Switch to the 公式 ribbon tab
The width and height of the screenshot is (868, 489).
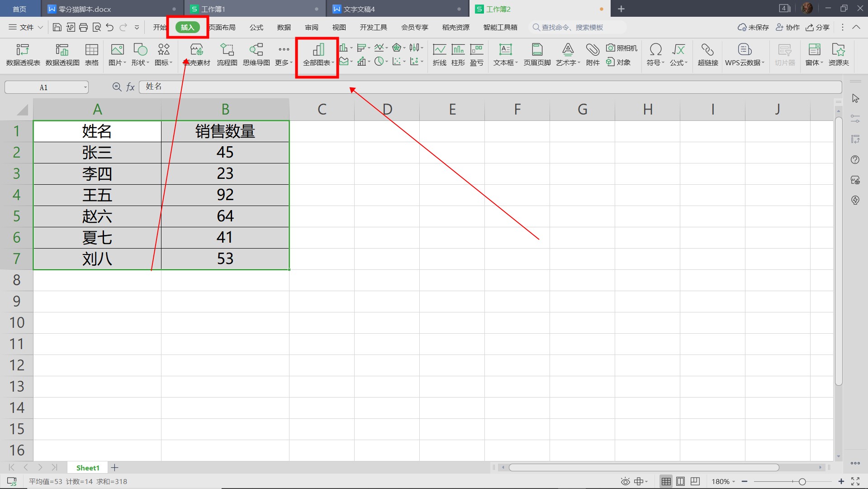click(256, 28)
